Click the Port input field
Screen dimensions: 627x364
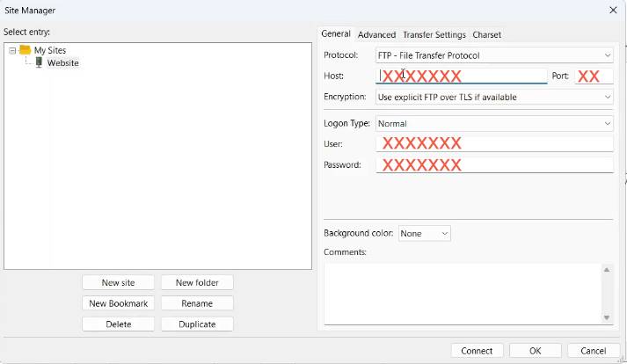594,76
